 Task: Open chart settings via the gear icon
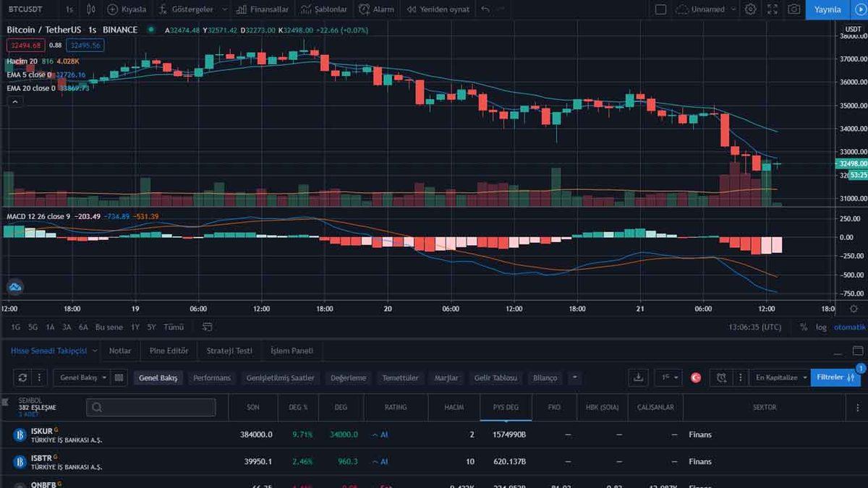click(750, 9)
